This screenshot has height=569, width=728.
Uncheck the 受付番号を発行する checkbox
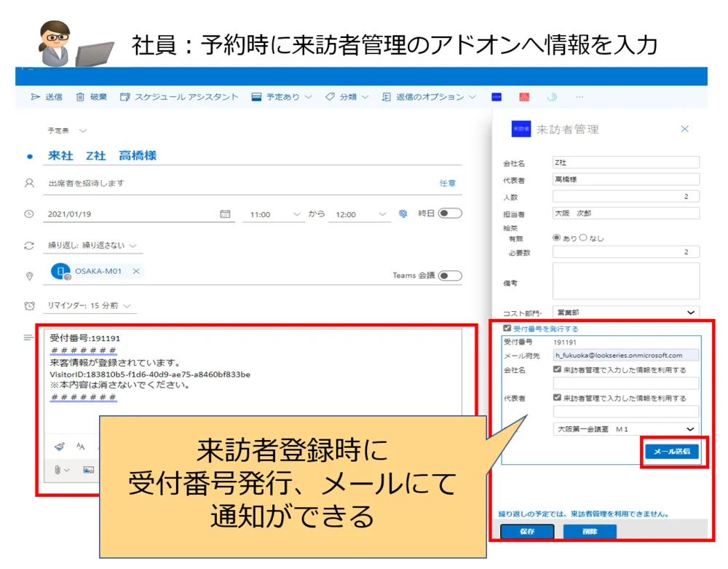coord(507,329)
